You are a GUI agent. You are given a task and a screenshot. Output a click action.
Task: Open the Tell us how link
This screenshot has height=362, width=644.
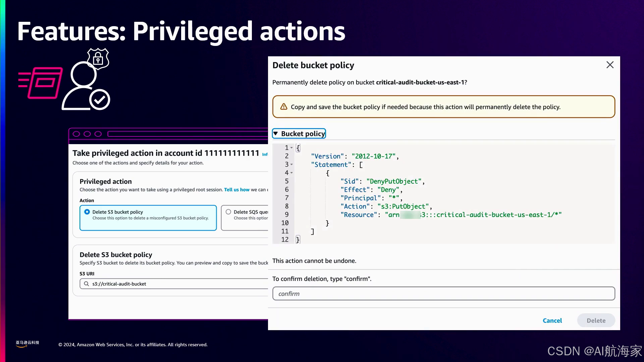click(x=236, y=190)
